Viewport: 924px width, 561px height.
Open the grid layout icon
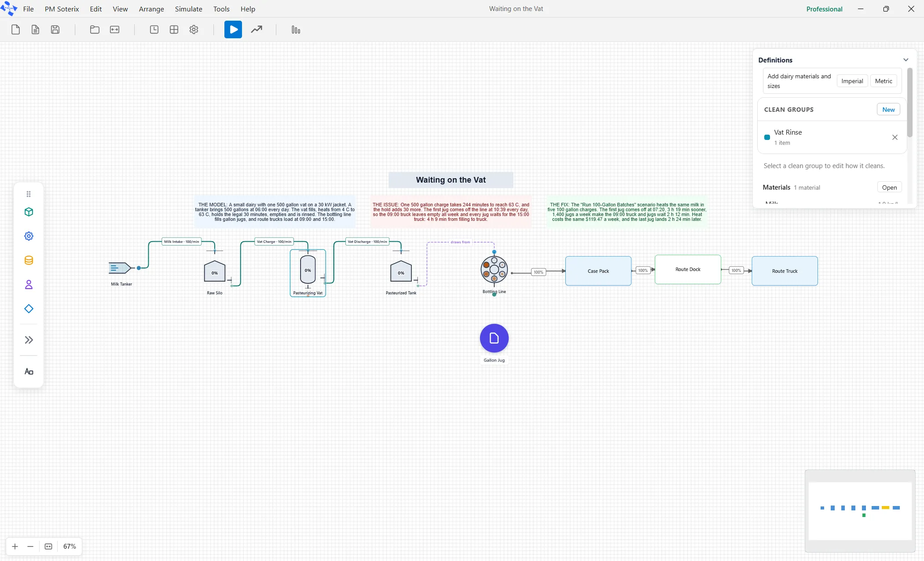point(174,29)
